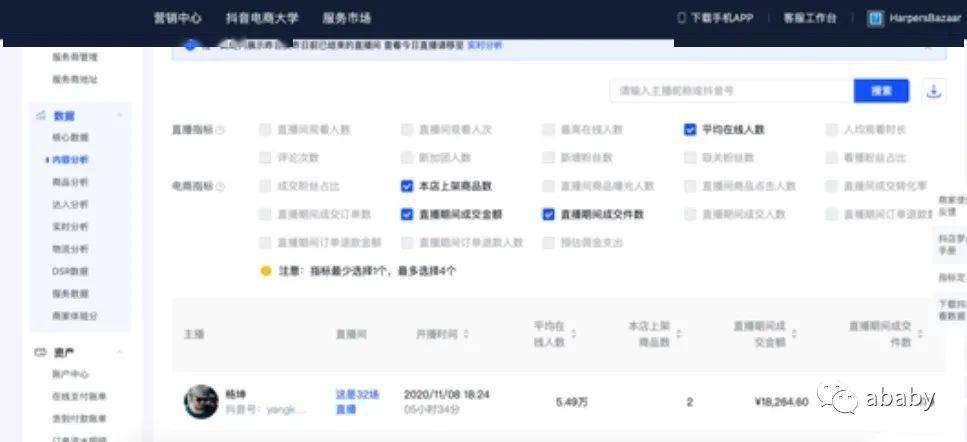The height and width of the screenshot is (442, 967).
Task: Open 客服工作台 in top bar
Action: (810, 18)
